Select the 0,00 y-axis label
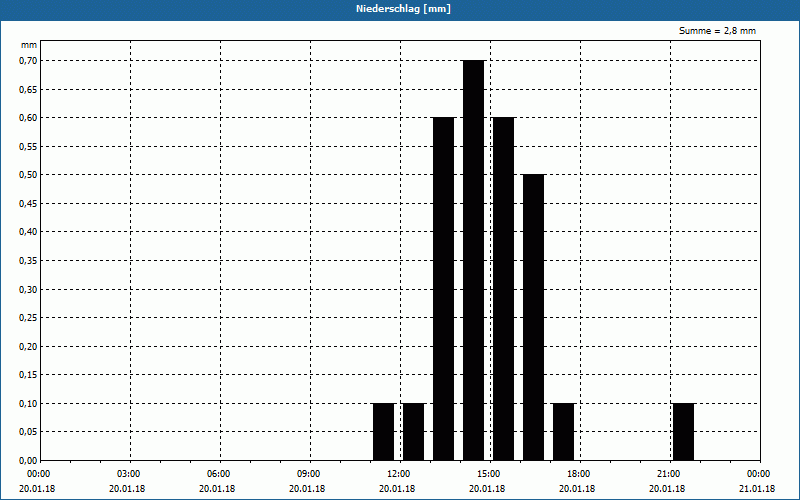800x500 pixels. point(28,461)
